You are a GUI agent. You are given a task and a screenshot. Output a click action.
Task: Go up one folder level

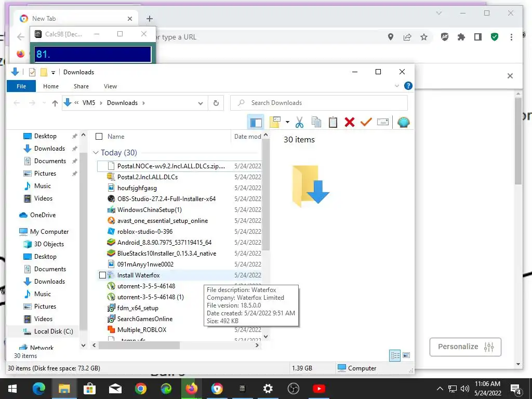[x=55, y=103]
